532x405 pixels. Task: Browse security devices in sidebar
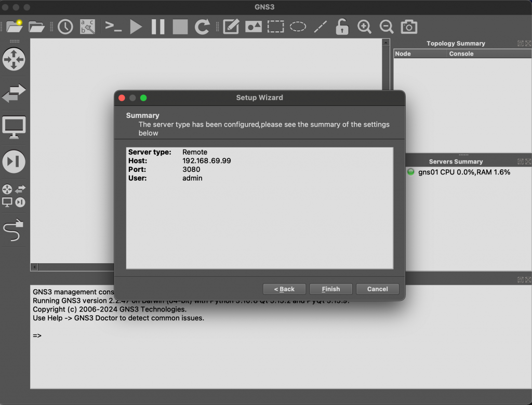pyautogui.click(x=14, y=161)
